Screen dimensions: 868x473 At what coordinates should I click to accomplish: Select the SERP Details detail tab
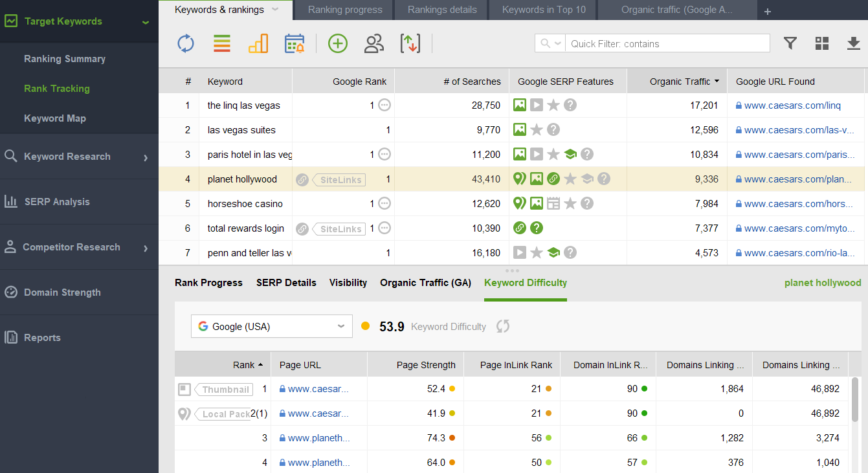pyautogui.click(x=286, y=283)
